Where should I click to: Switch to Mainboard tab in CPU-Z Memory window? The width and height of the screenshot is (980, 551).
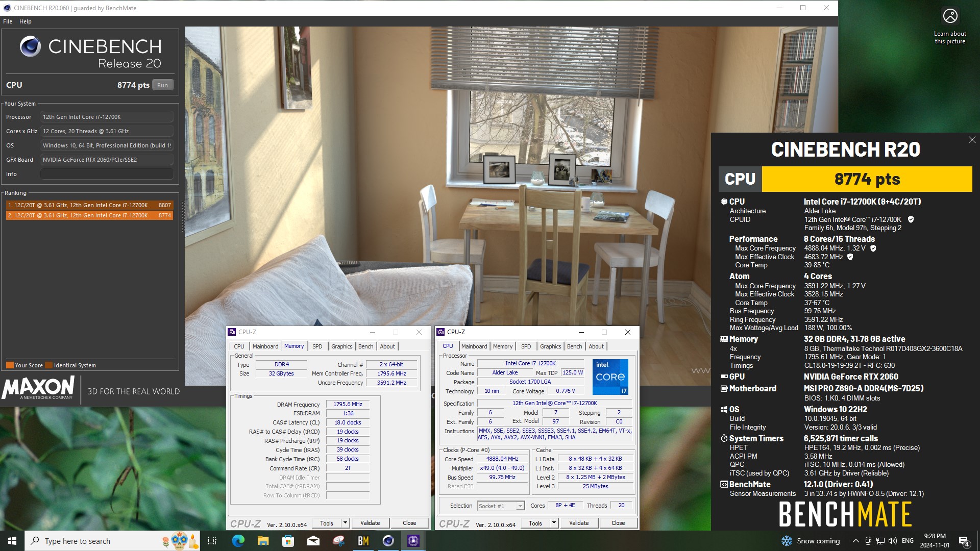pos(265,346)
